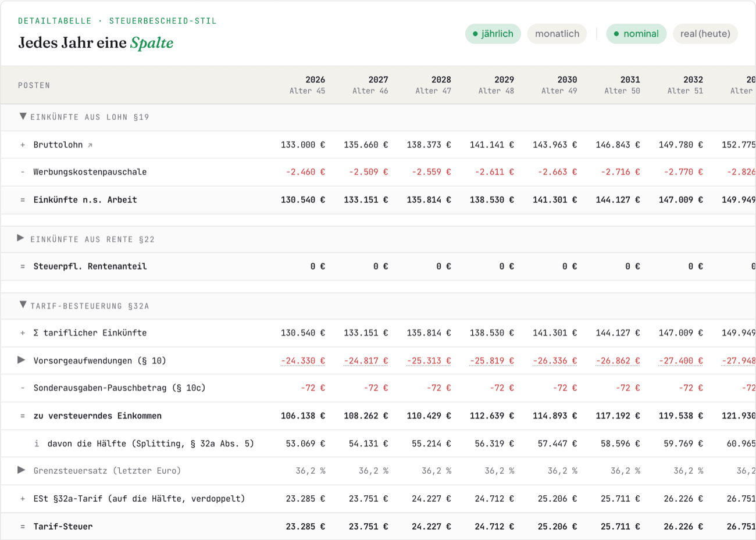The image size is (756, 540).
Task: Select the Einkünfte n.s. Arbeit cell 144.127 €
Action: click(x=618, y=200)
